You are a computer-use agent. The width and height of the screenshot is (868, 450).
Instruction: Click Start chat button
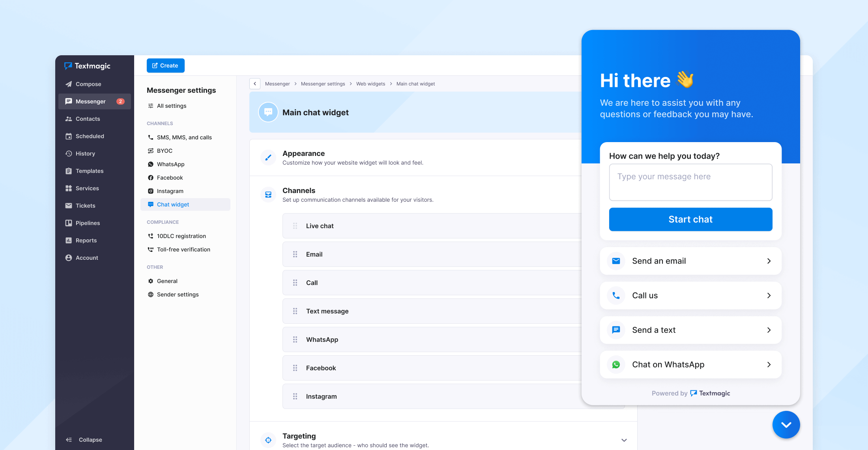coord(690,219)
